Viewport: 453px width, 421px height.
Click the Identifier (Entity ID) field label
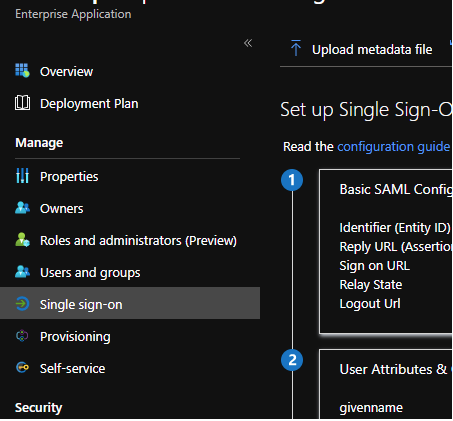[x=395, y=228]
